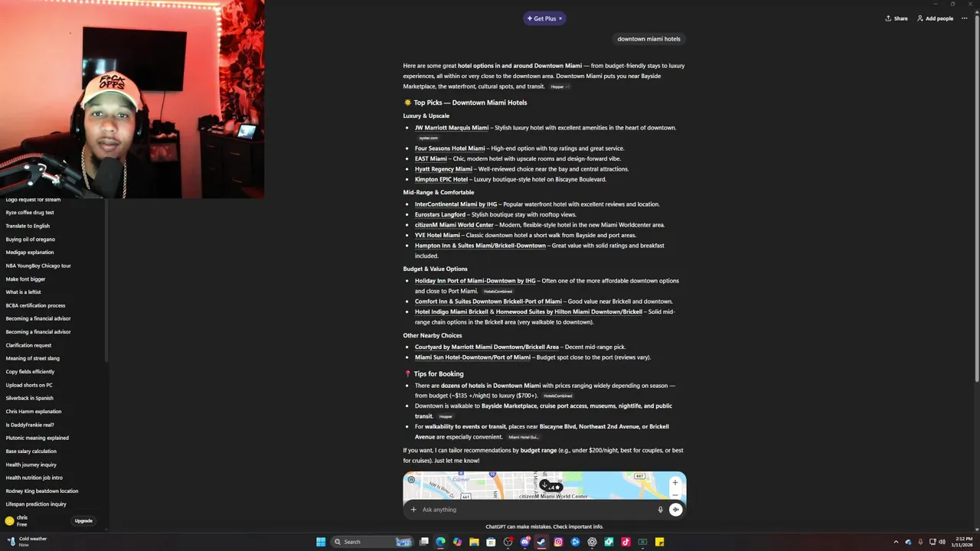Open ChatGPT app from taskbar
This screenshot has height=551, width=980.
(592, 542)
